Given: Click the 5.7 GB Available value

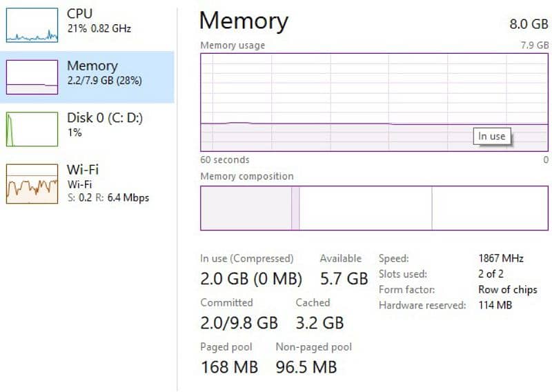Looking at the screenshot, I should [344, 279].
